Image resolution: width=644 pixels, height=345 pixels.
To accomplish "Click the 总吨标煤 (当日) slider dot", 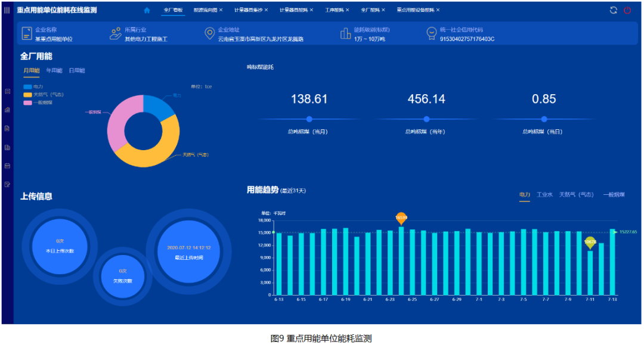I will (544, 119).
